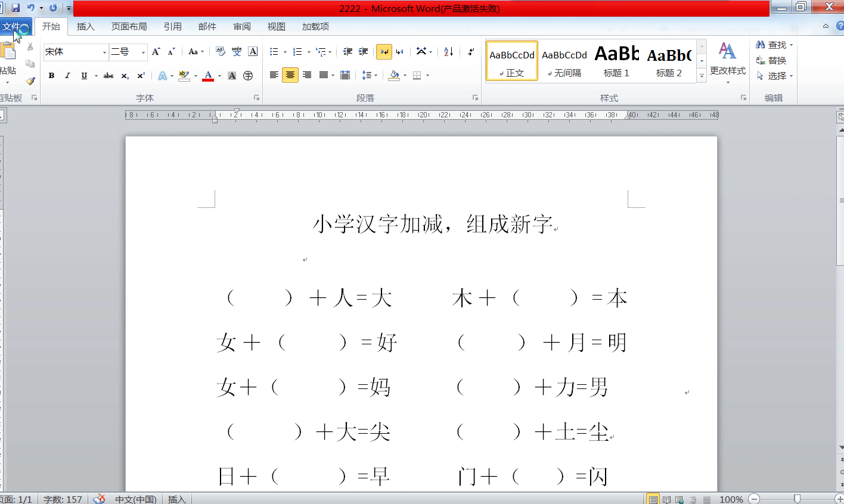This screenshot has width=844, height=504.
Task: Click the 替换 replace button
Action: [x=771, y=60]
